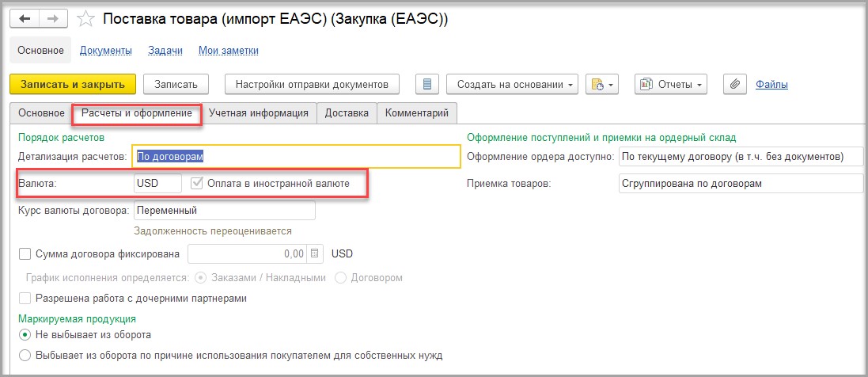Click the contract sum field showing 0,00
Screen dimensions: 868x377
[248, 254]
